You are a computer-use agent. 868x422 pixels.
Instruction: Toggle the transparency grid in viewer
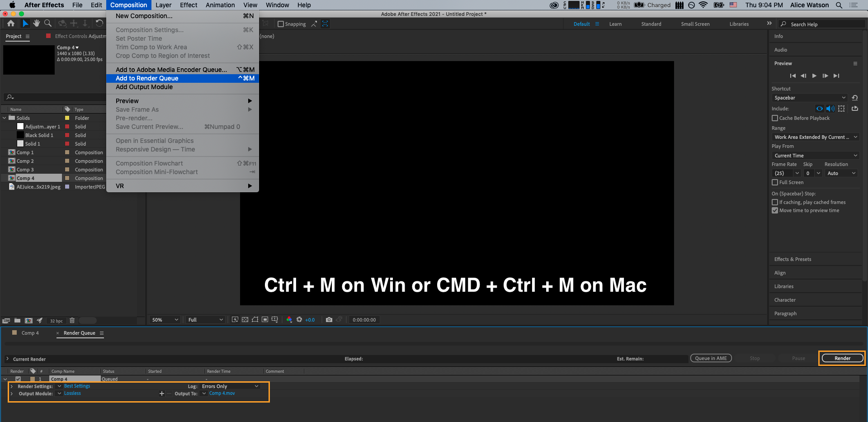(245, 320)
